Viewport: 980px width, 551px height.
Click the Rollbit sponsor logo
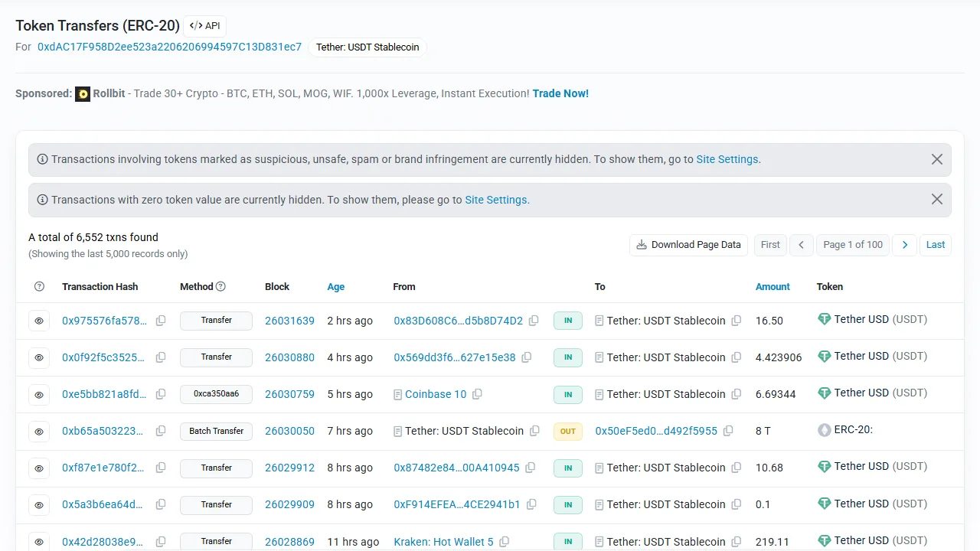coord(83,94)
